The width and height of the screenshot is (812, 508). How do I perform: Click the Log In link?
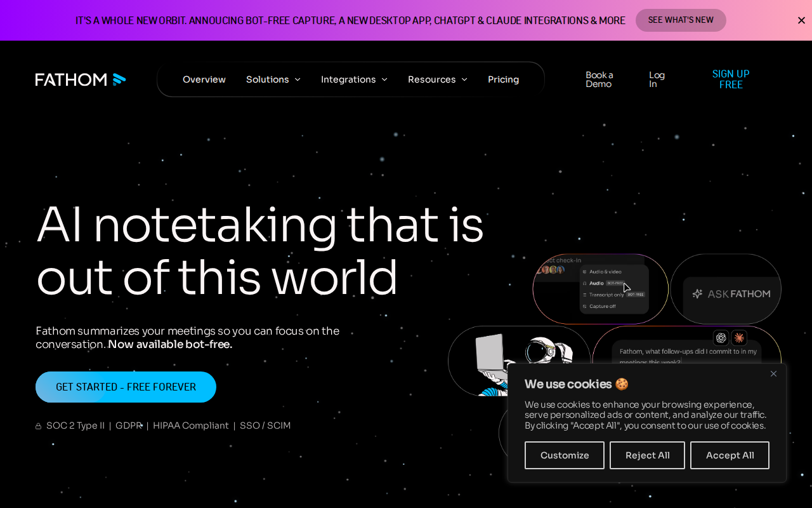(x=657, y=79)
